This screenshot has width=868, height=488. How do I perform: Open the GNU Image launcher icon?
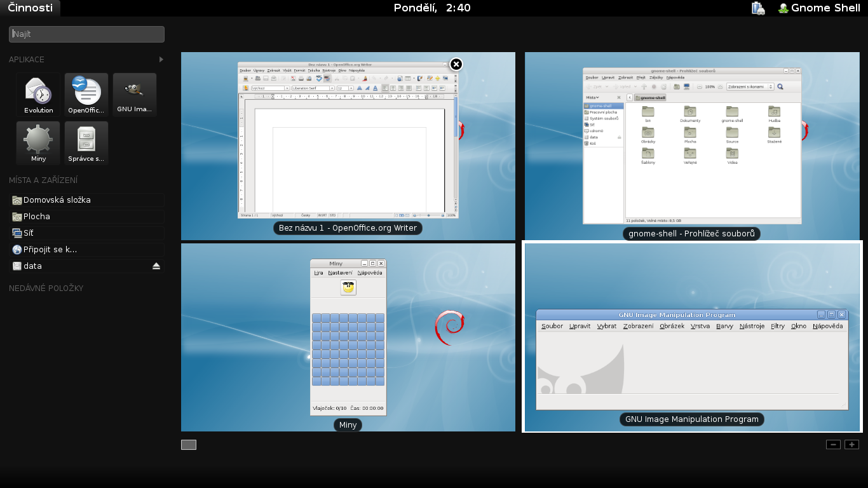(135, 95)
